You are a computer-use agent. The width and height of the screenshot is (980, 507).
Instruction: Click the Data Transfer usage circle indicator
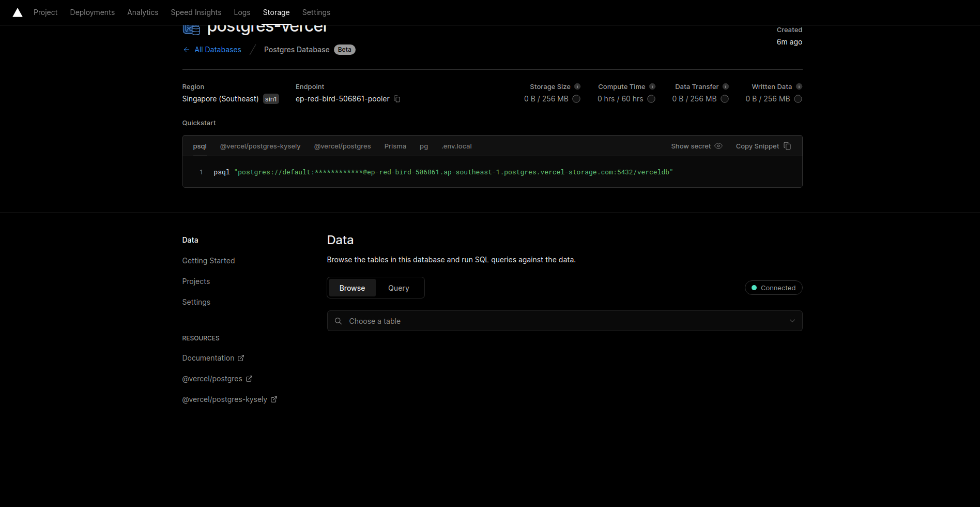pos(725,99)
